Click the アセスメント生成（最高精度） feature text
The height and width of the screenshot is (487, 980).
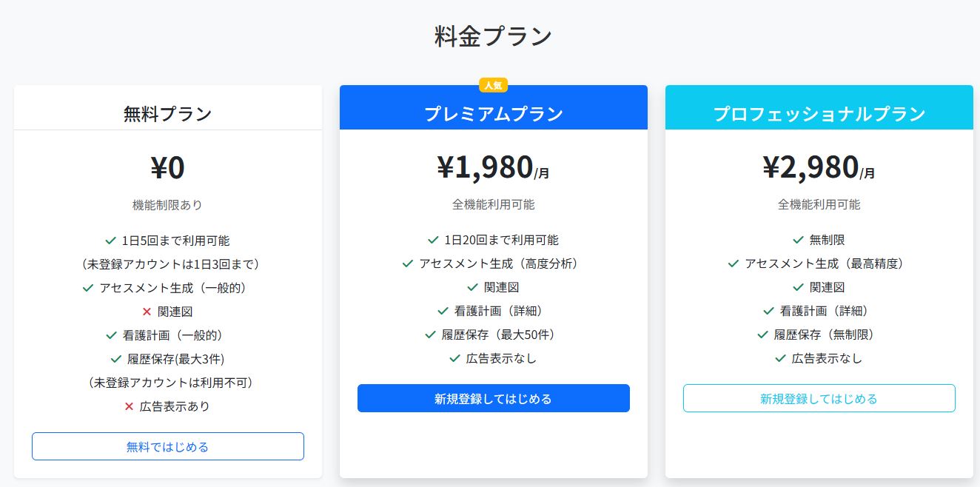(x=825, y=263)
